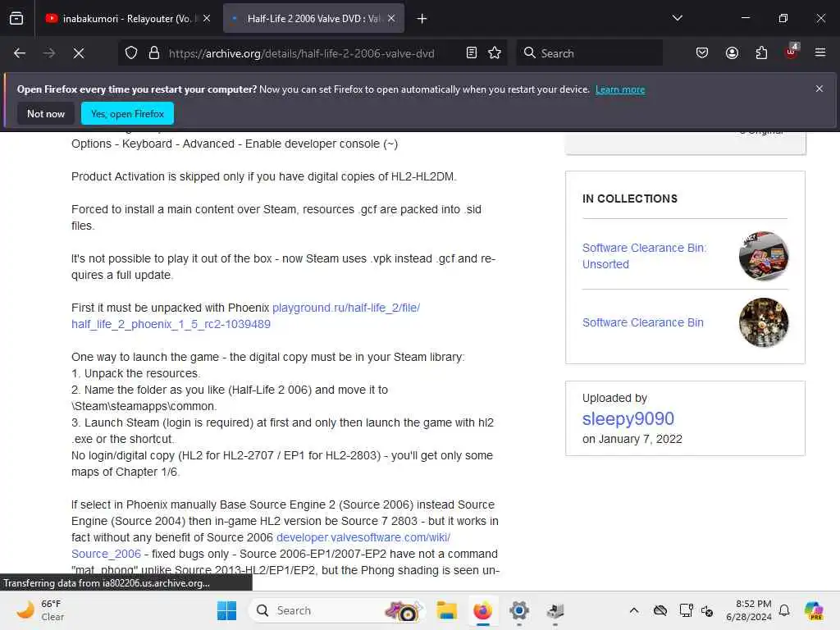Choose Not now button
Viewport: 840px width, 630px height.
coord(46,113)
